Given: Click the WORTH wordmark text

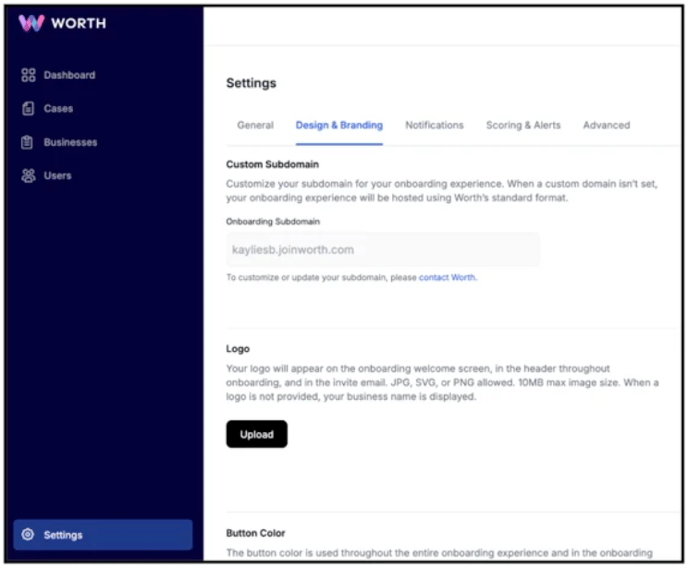Looking at the screenshot, I should (x=78, y=23).
